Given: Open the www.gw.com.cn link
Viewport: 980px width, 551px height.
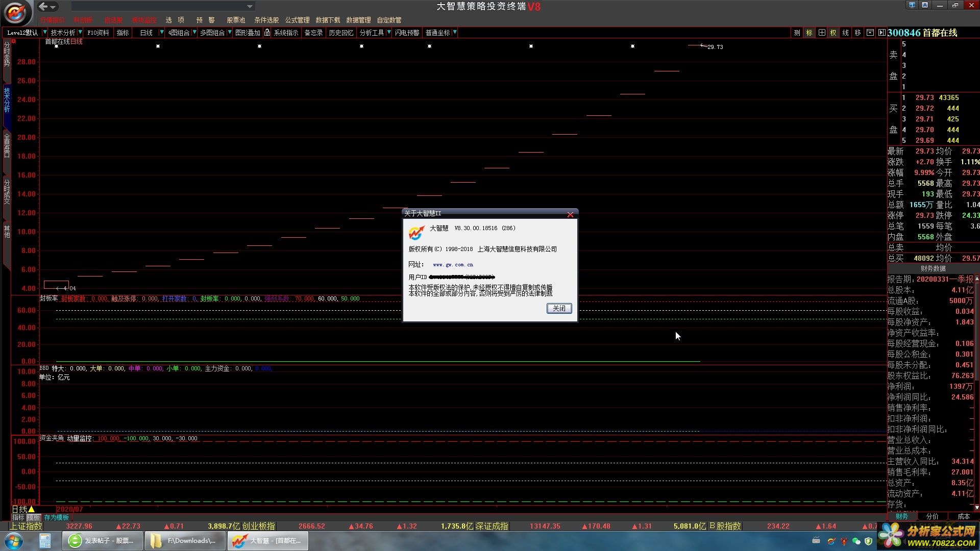Looking at the screenshot, I should click(453, 265).
